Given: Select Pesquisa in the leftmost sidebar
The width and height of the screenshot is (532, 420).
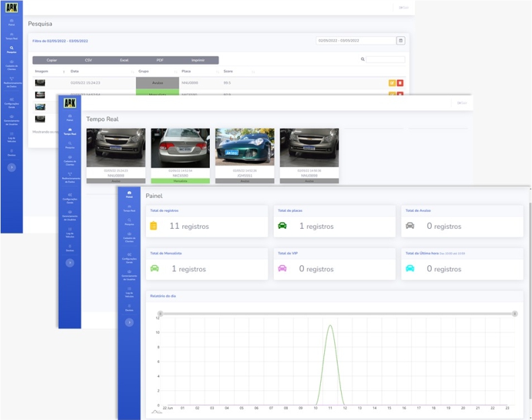Looking at the screenshot, I should (x=11, y=49).
